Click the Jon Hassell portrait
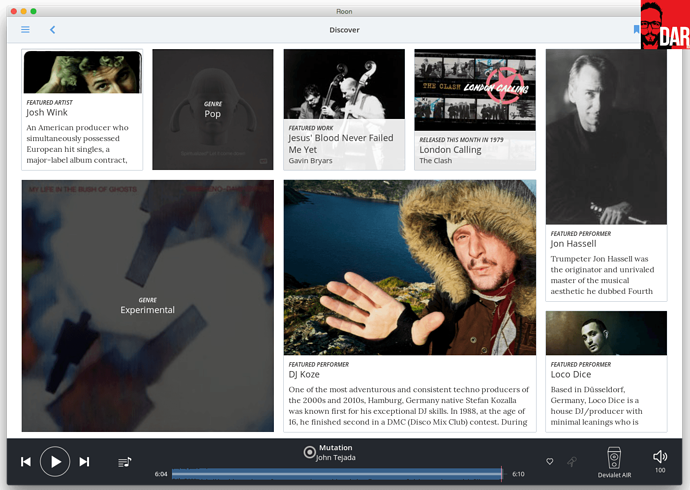This screenshot has width=690, height=490. 606,137
